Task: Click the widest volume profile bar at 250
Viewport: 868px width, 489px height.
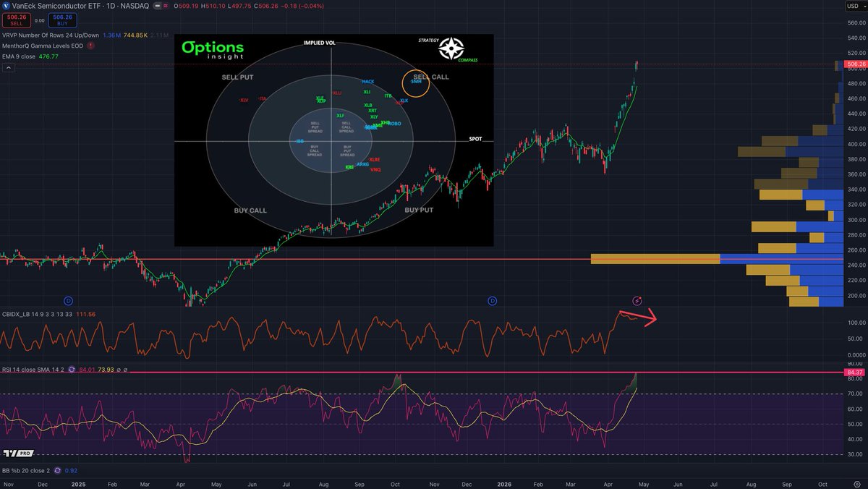Action: click(x=717, y=259)
